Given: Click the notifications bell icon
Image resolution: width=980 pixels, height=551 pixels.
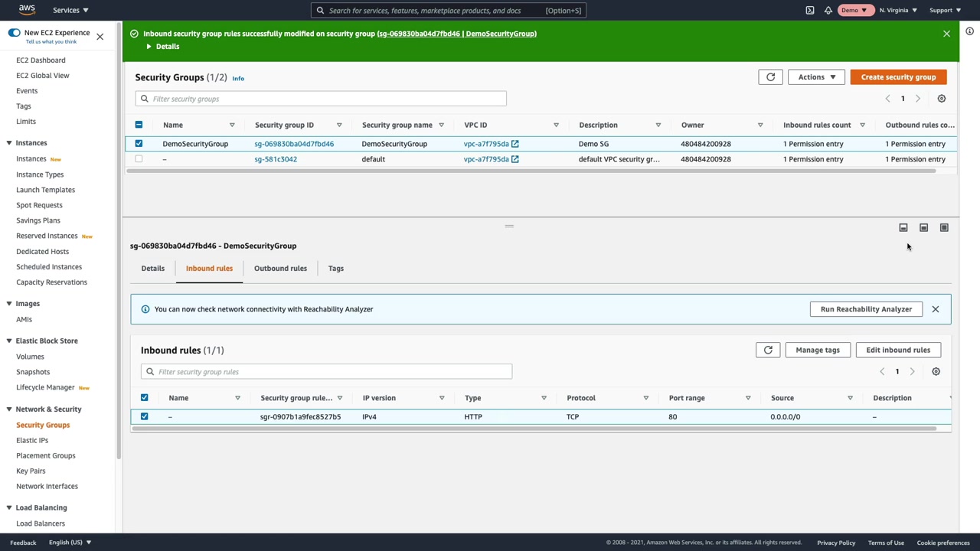Looking at the screenshot, I should click(x=828, y=10).
